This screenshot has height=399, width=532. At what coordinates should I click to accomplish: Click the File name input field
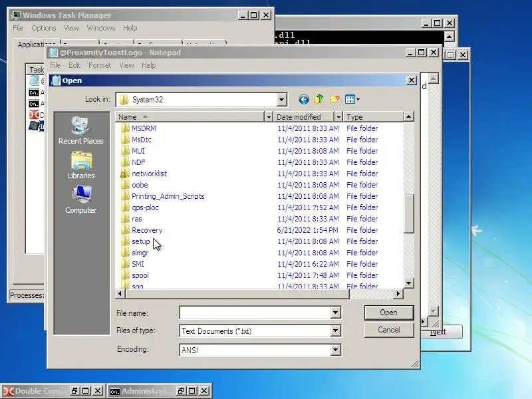pyautogui.click(x=255, y=313)
